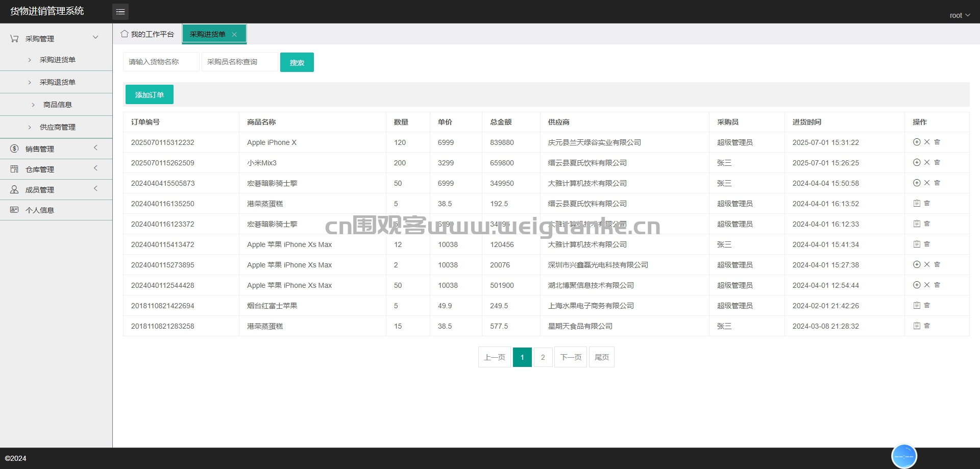This screenshot has height=469, width=980.
Task: Collapse the 采购管理 sidebar menu
Action: click(56, 38)
